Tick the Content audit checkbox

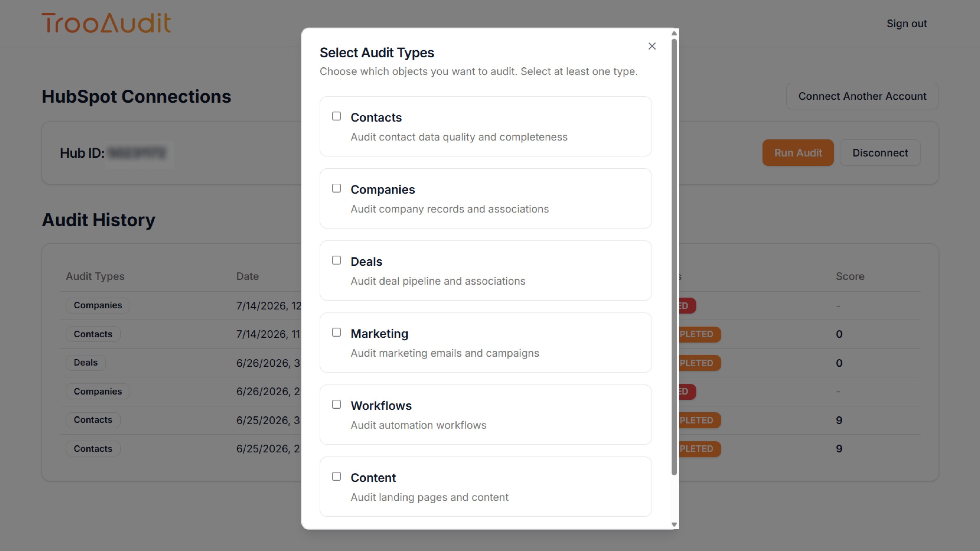pos(336,477)
